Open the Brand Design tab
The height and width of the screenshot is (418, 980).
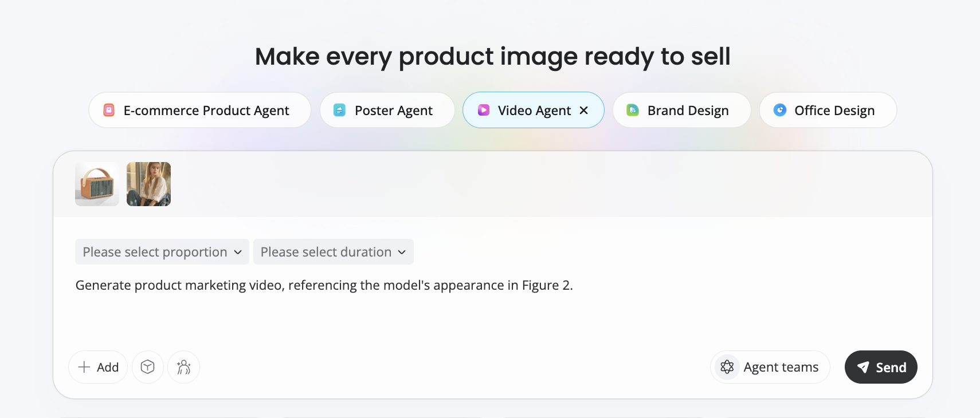pos(681,110)
